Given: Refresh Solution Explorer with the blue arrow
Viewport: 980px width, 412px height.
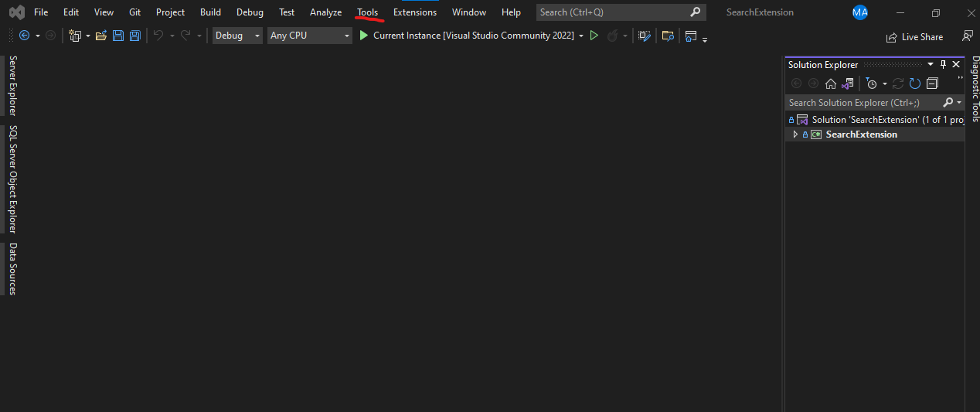Looking at the screenshot, I should point(915,83).
